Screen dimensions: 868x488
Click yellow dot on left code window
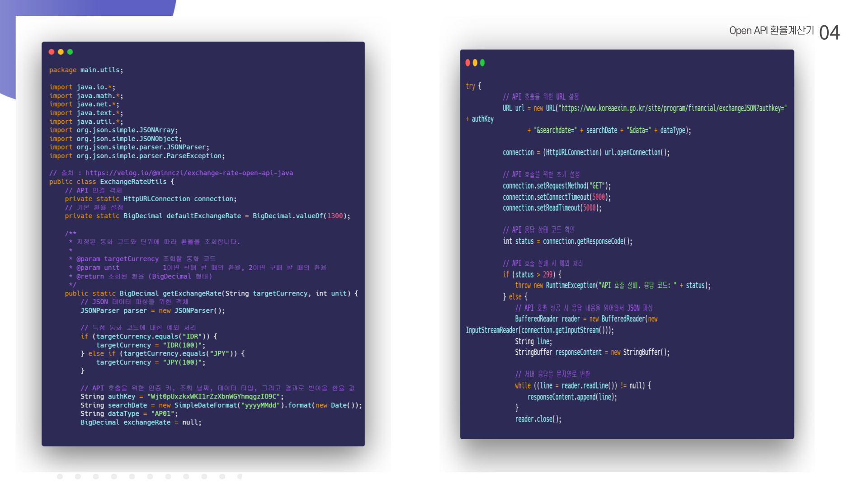click(61, 52)
